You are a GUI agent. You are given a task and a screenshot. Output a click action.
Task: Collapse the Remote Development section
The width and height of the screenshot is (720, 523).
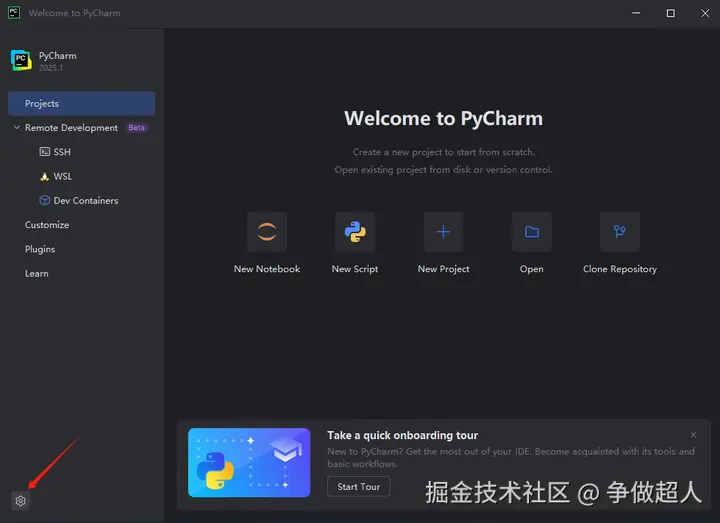(x=17, y=127)
